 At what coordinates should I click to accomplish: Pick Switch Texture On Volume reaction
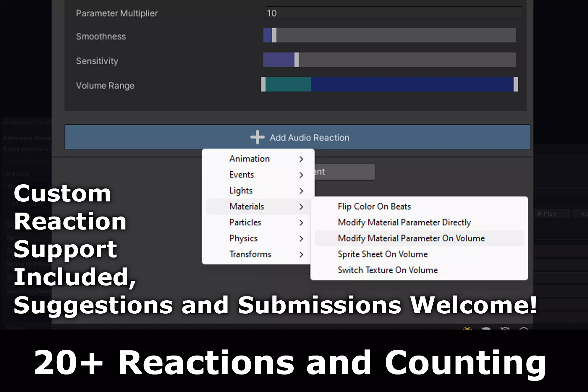point(387,270)
